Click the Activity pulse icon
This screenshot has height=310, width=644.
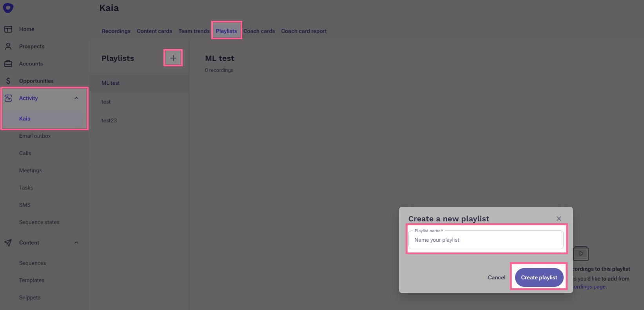point(8,98)
